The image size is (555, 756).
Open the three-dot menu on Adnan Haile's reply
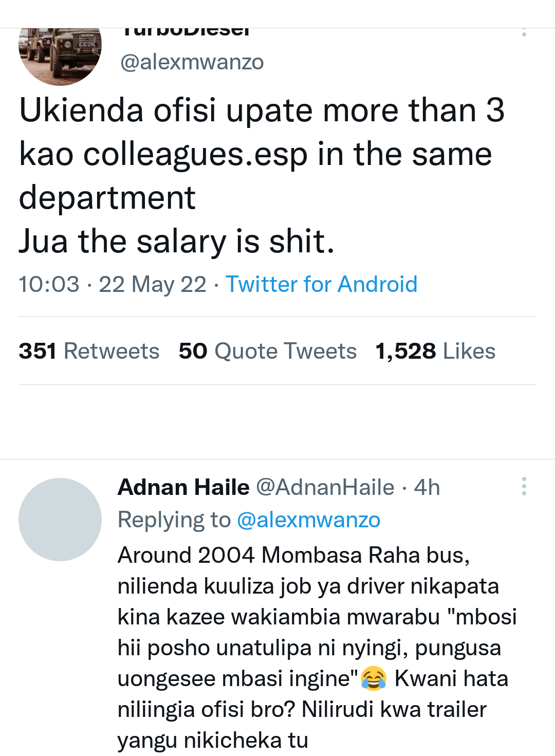point(524,486)
